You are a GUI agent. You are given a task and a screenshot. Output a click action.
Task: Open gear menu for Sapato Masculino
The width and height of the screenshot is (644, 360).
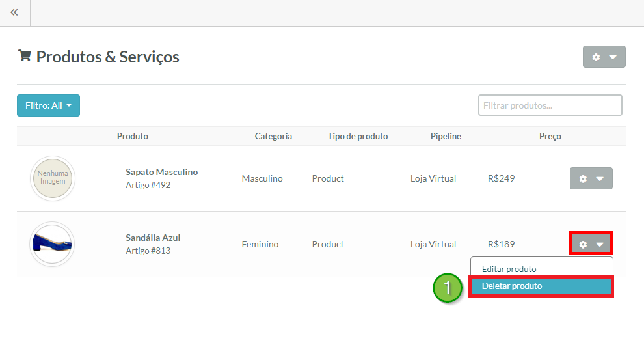tap(591, 178)
